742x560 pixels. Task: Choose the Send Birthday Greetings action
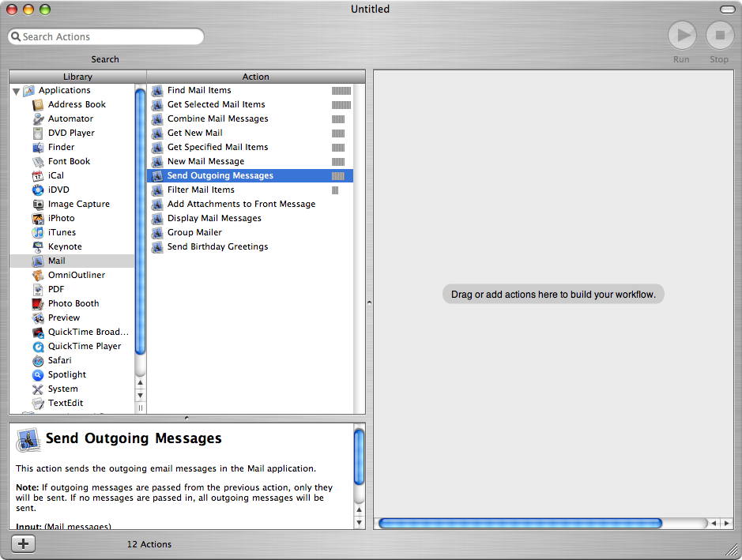(250, 246)
